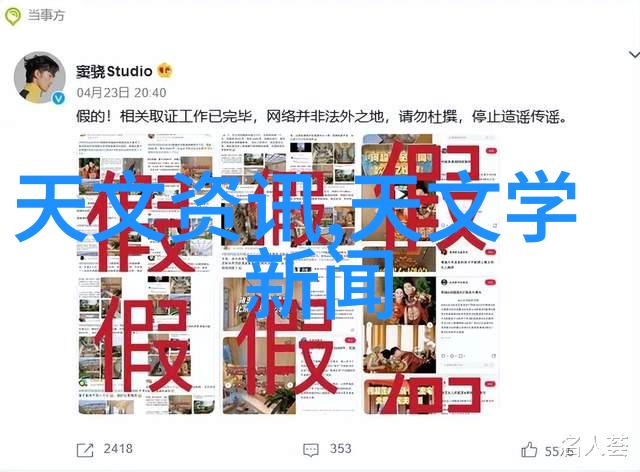Open comments via the speech bubble icon
640x472 pixels.
311,450
